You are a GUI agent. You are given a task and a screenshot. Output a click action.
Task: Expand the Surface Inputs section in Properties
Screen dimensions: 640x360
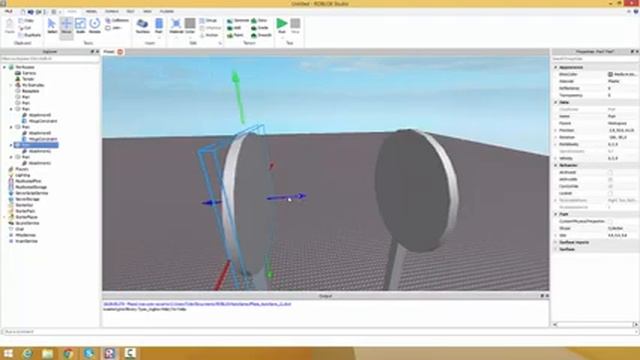[x=556, y=242]
